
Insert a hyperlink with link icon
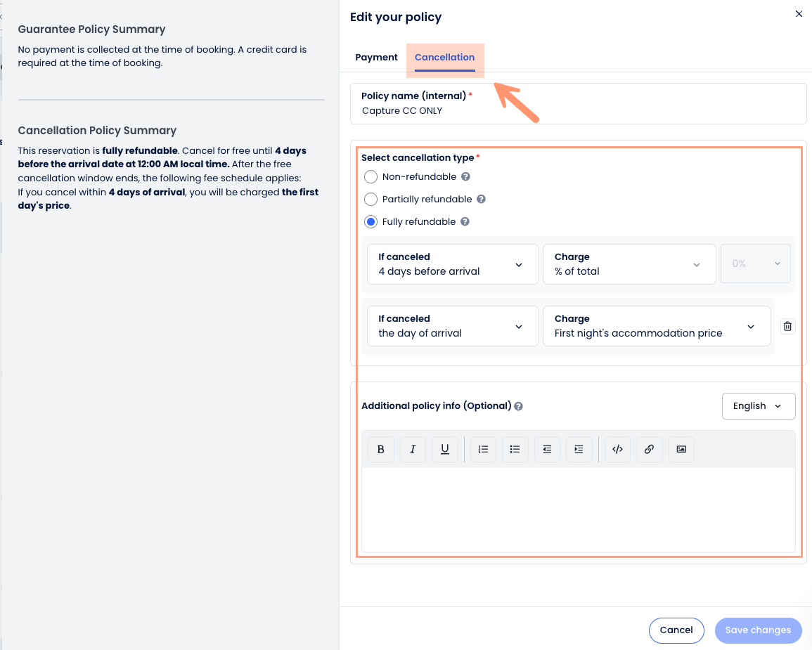(x=649, y=449)
